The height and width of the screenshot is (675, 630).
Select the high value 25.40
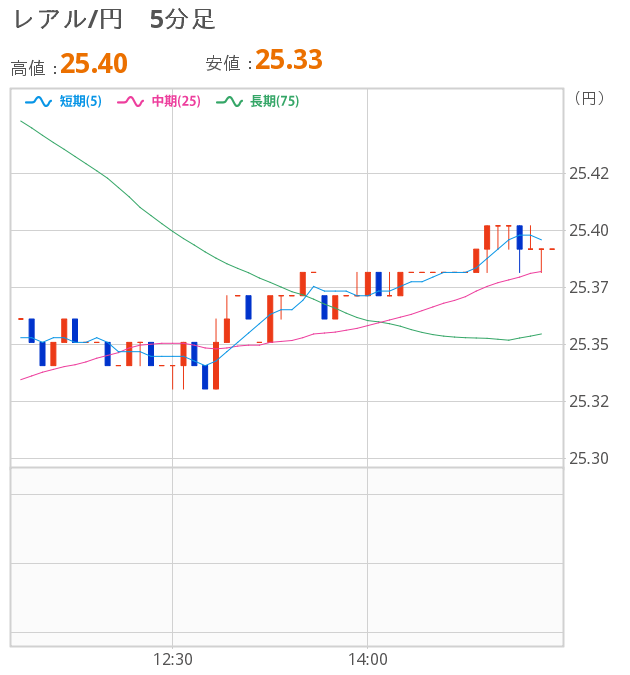(94, 63)
